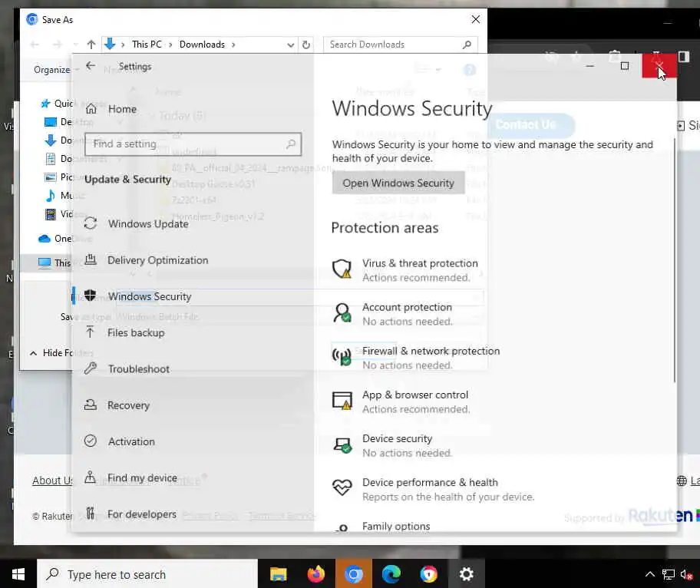This screenshot has width=700, height=588.
Task: Click Organize menu in Save As
Action: (x=51, y=70)
